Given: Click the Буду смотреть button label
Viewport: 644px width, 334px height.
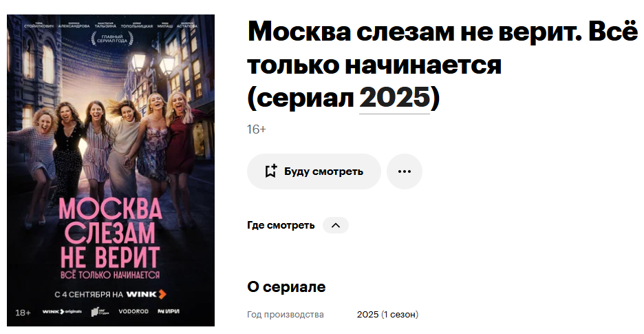Looking at the screenshot, I should tap(323, 171).
